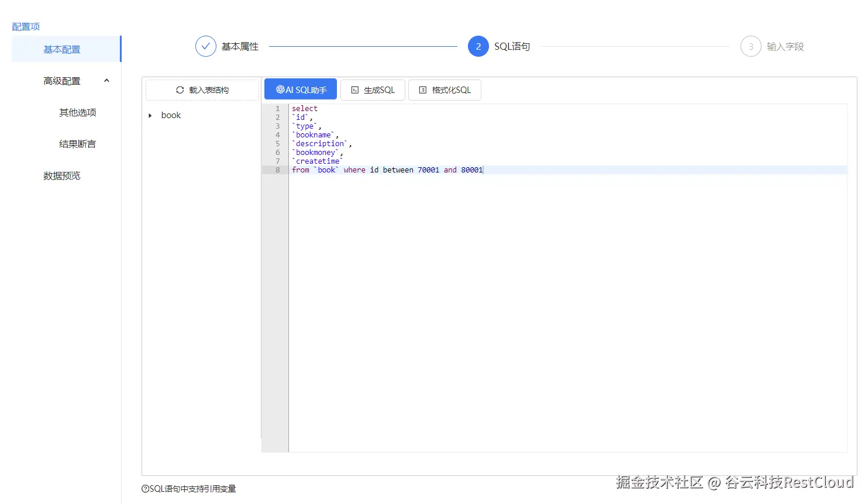
Task: Click line number 1 in gutter
Action: [278, 109]
